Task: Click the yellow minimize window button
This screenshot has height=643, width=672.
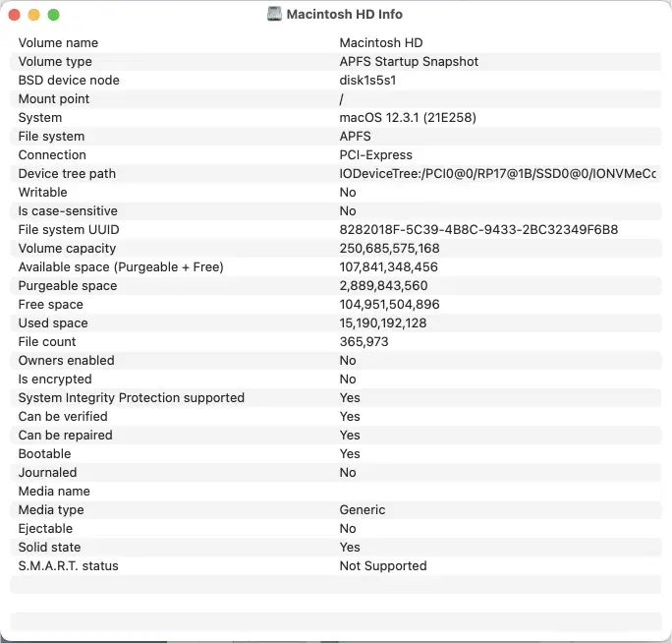Action: pyautogui.click(x=33, y=15)
